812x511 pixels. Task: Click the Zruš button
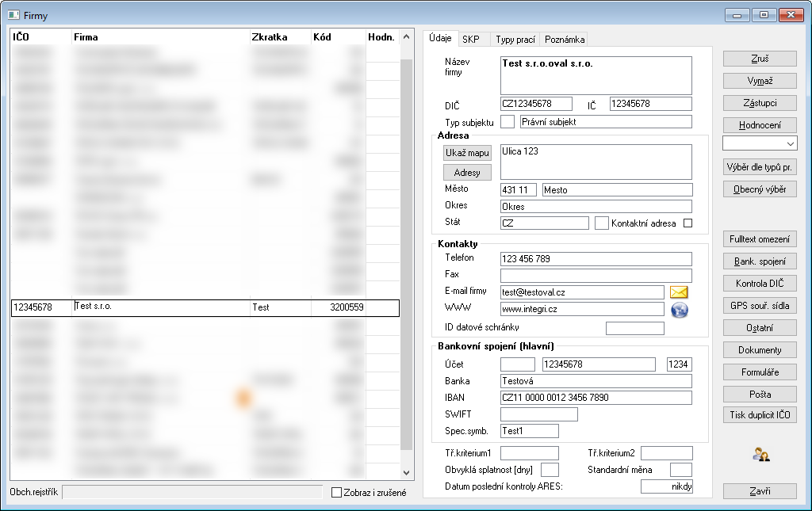[760, 59]
